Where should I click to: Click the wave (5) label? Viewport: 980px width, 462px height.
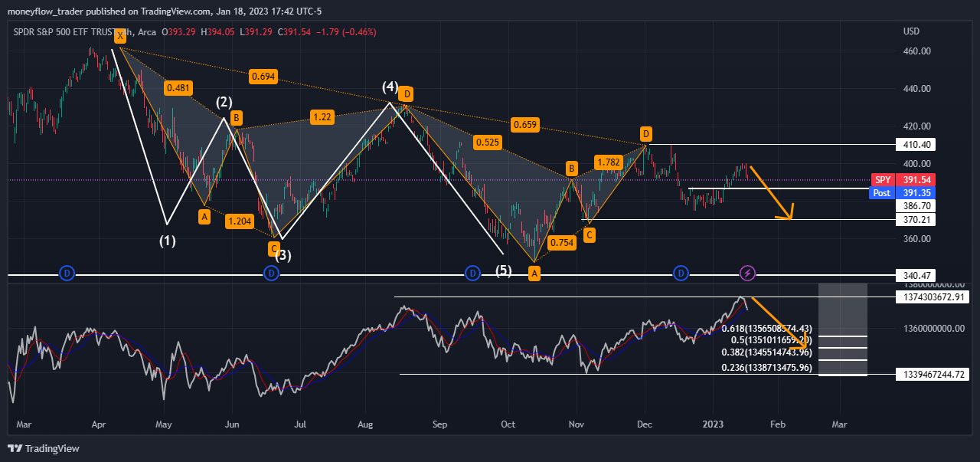(503, 270)
